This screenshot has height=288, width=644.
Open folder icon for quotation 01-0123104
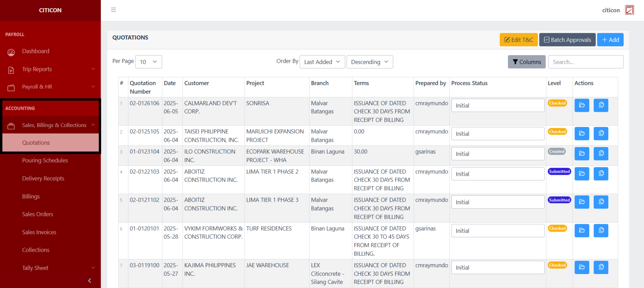coord(582,154)
